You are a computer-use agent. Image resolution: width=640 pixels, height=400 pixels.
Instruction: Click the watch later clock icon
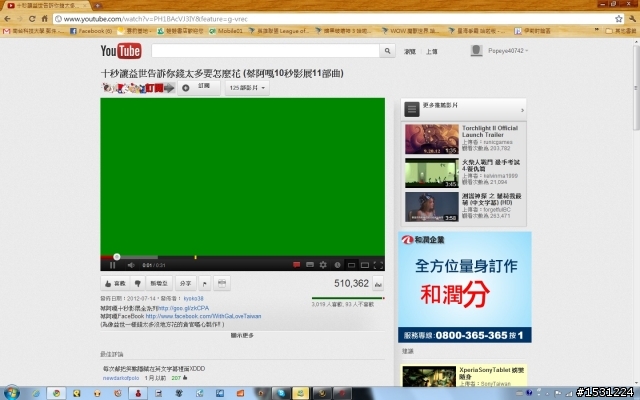337,265
